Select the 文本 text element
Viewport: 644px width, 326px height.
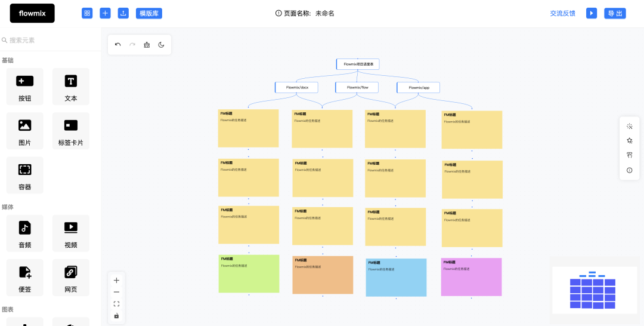pyautogui.click(x=70, y=87)
